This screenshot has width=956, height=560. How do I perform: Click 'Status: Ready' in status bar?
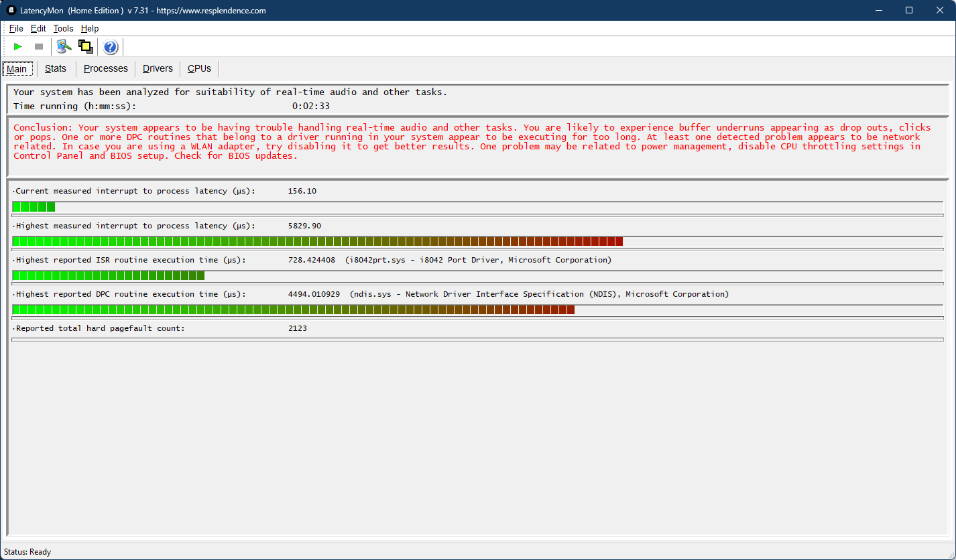[x=27, y=552]
